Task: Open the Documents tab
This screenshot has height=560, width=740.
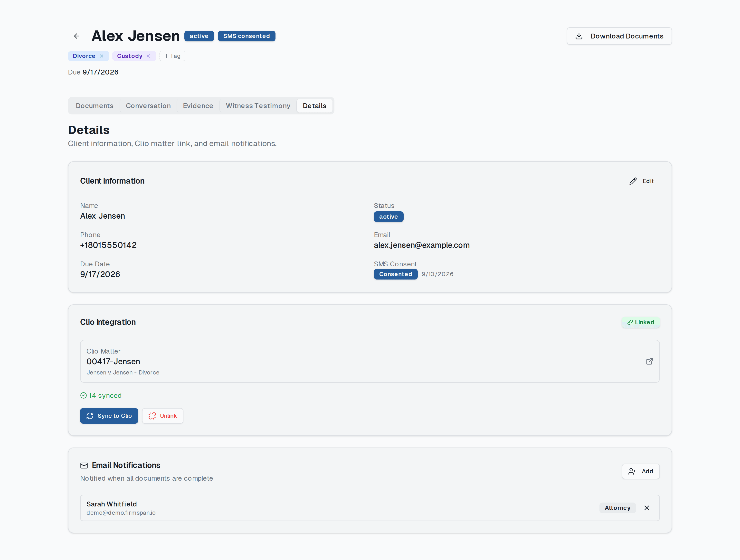Action: [95, 106]
